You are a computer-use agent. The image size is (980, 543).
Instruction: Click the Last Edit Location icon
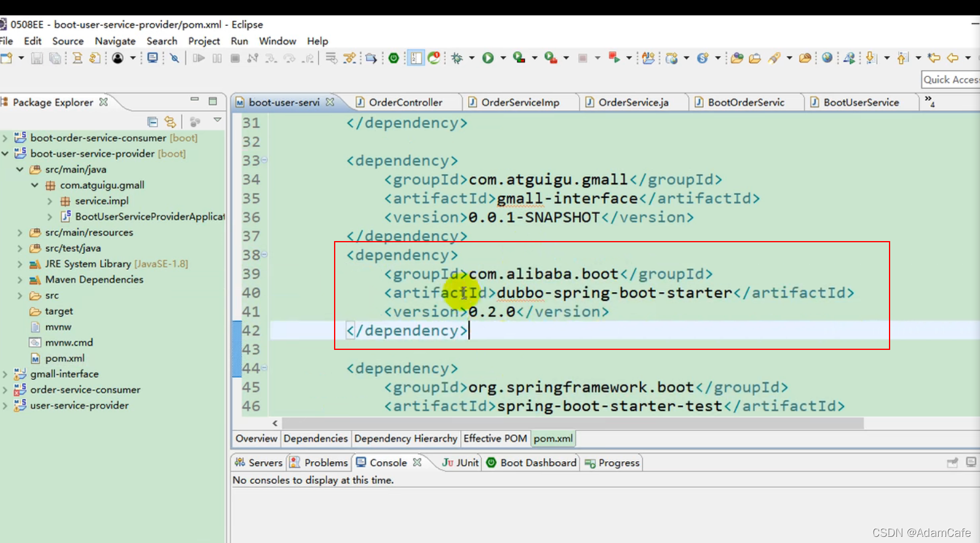click(934, 58)
